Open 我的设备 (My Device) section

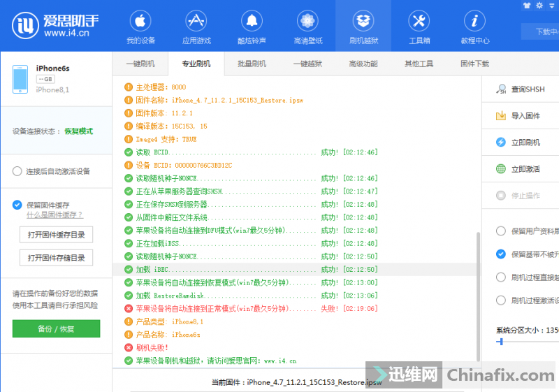140,27
